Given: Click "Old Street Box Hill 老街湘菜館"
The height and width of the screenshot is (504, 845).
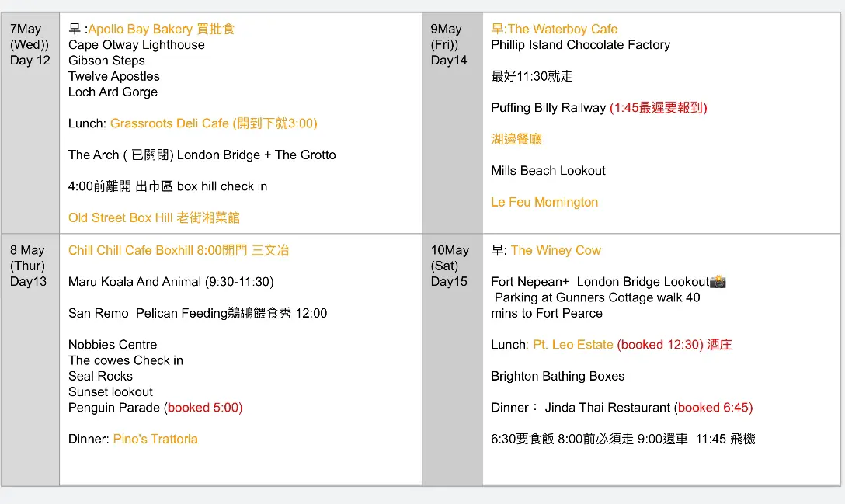Looking at the screenshot, I should click(x=154, y=217).
